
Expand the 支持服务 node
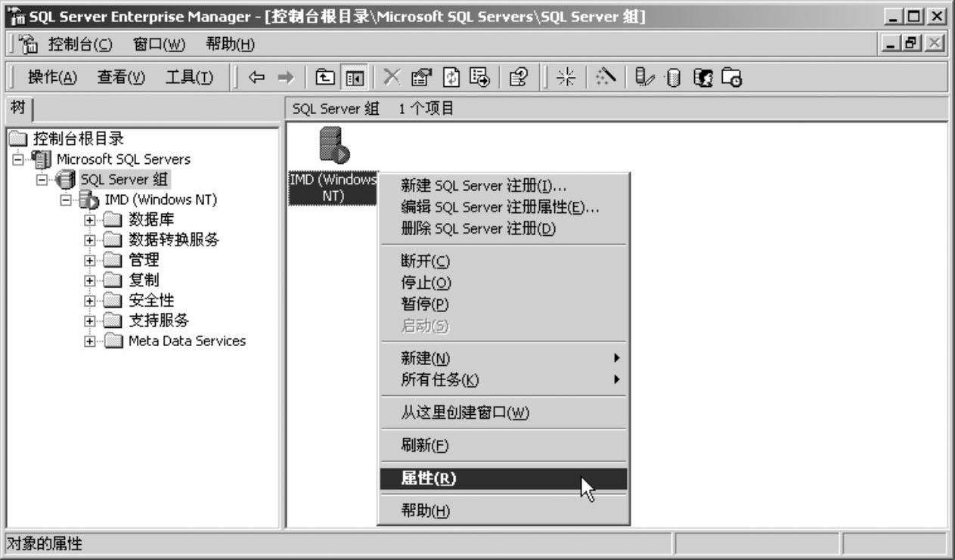click(x=89, y=320)
